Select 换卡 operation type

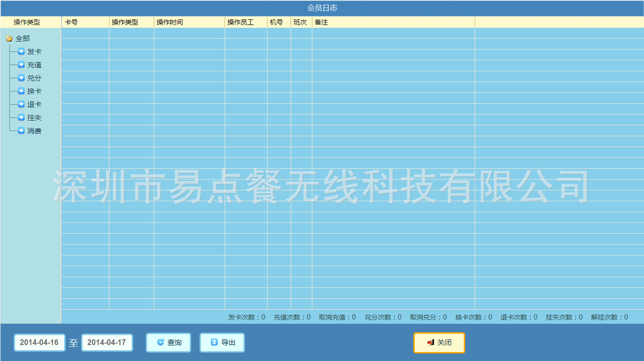(34, 91)
